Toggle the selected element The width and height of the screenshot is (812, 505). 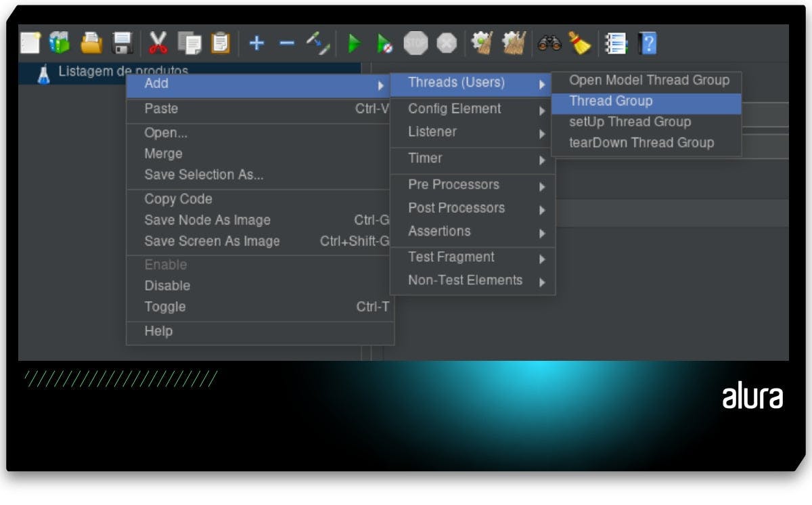[x=164, y=307]
